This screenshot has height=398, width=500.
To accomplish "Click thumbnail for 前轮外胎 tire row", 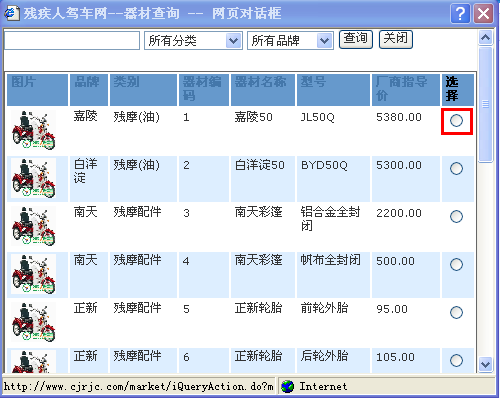I will (33, 322).
